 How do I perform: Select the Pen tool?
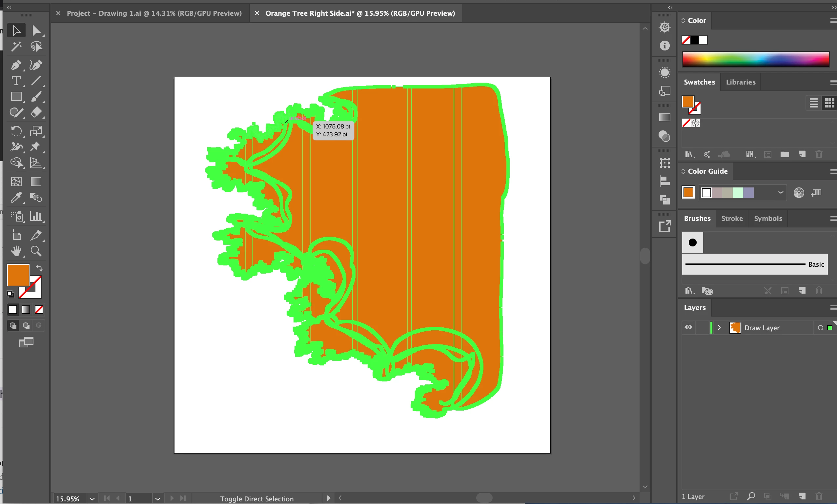(x=16, y=65)
